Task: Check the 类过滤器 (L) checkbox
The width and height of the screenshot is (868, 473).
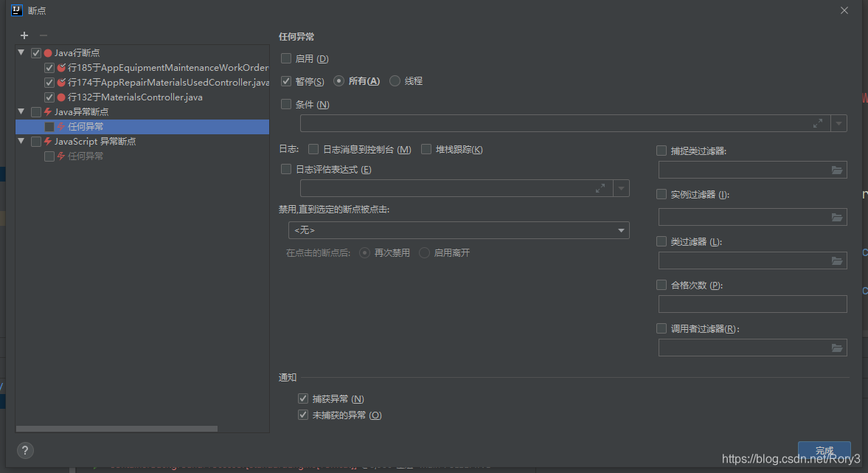Action: 662,241
